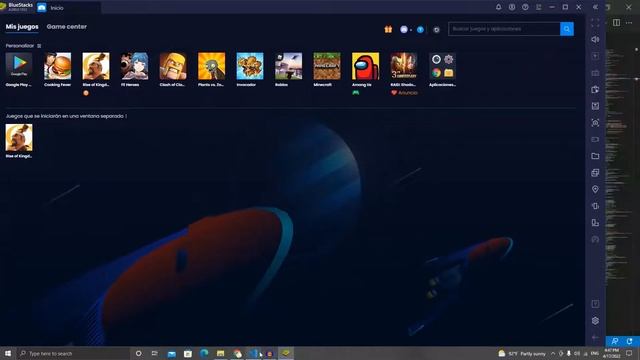Viewport: 640px width, 360px height.
Task: Click the orange badge under Rise of Kingdoms
Action: click(x=86, y=93)
